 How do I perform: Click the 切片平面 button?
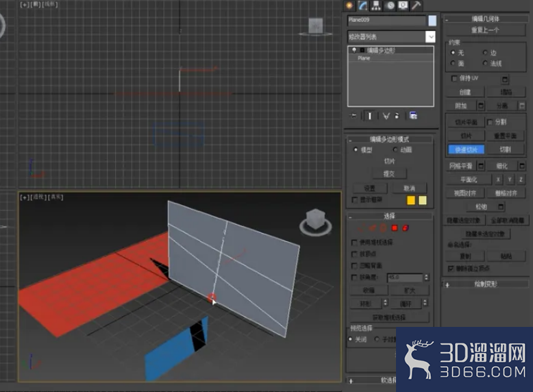tap(466, 122)
